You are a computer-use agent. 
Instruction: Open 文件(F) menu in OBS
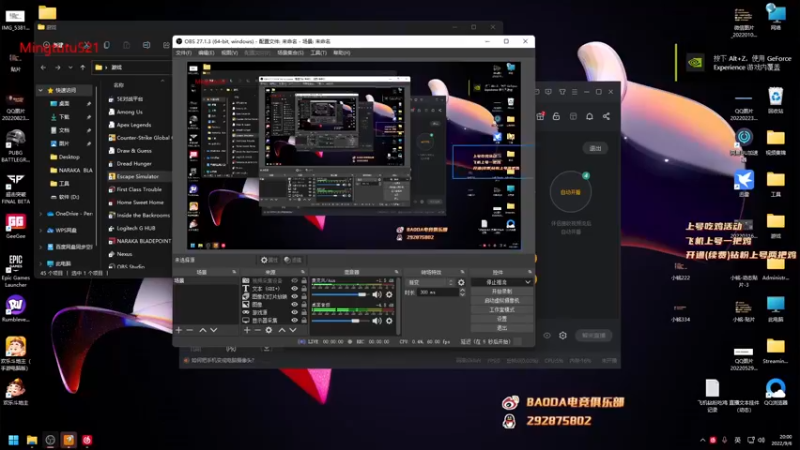[x=183, y=53]
